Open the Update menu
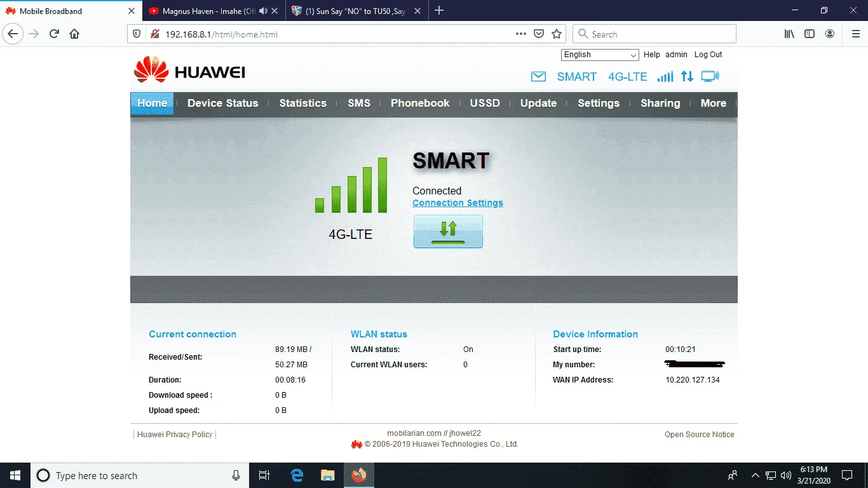The height and width of the screenshot is (488, 868). (538, 103)
